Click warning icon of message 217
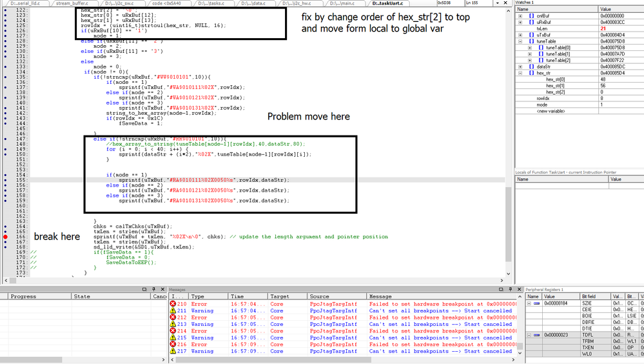Screen dimensions: 644x364 coord(173,351)
